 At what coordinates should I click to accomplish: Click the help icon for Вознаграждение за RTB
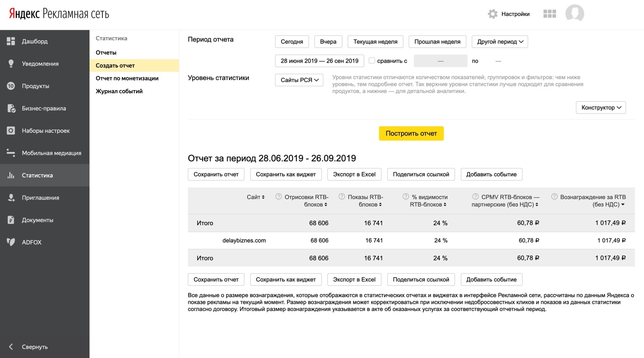click(x=555, y=197)
